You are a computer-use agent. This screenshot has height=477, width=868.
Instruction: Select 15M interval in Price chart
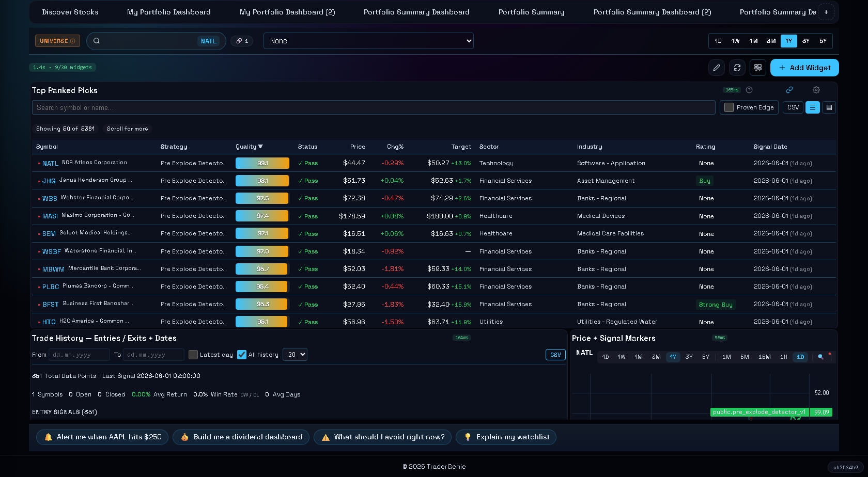coord(765,357)
